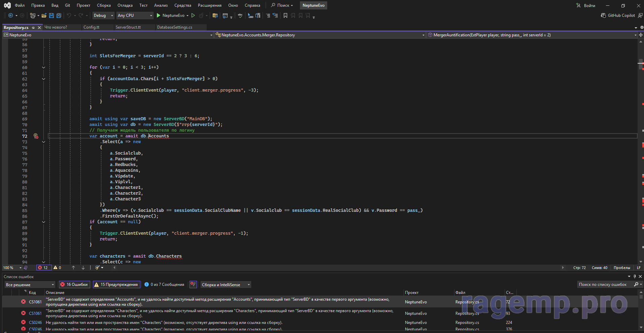Click the editor vertical scrollbar track
The height and width of the screenshot is (333, 644).
(641, 168)
